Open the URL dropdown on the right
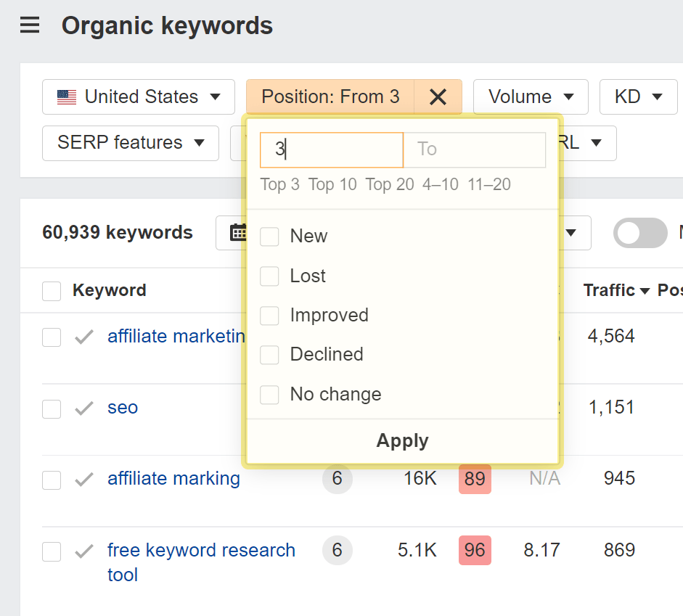Viewport: 683px width, 616px height. (x=589, y=143)
